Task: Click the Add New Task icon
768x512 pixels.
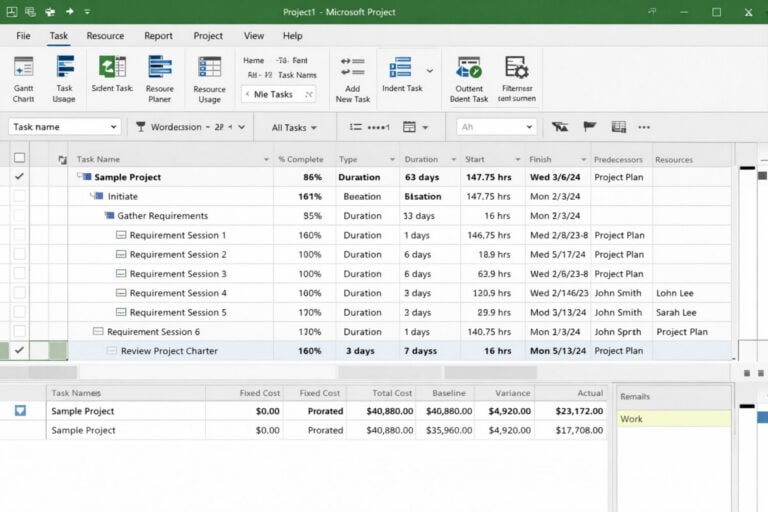Action: tap(353, 67)
